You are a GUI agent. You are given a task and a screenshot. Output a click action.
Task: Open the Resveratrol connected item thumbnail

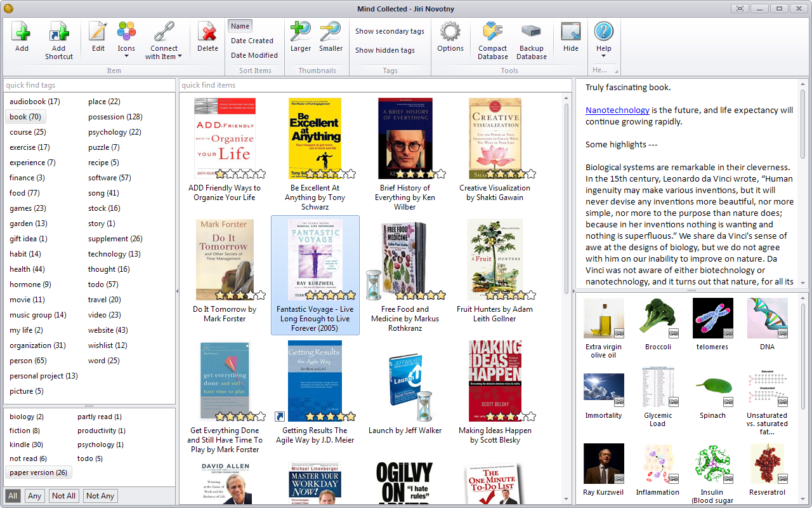pos(768,464)
